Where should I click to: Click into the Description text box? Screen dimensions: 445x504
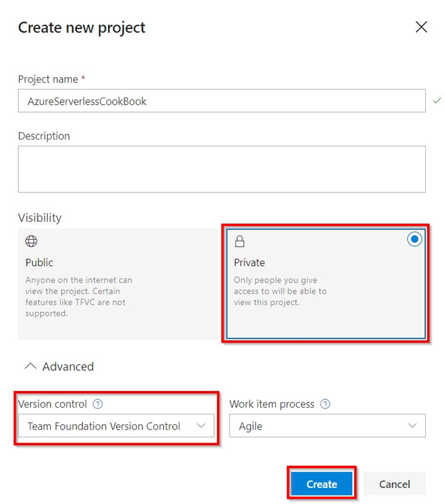click(222, 169)
